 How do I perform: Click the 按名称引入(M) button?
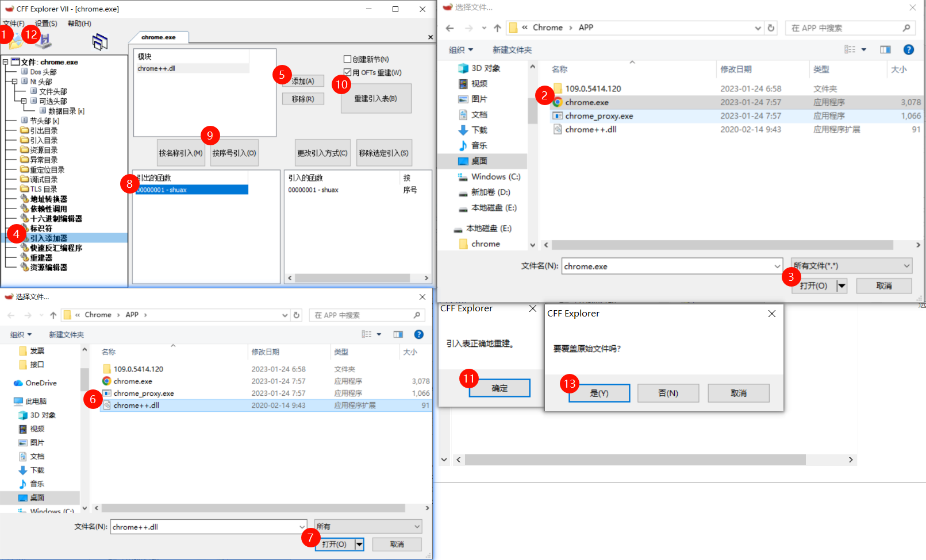pos(180,153)
